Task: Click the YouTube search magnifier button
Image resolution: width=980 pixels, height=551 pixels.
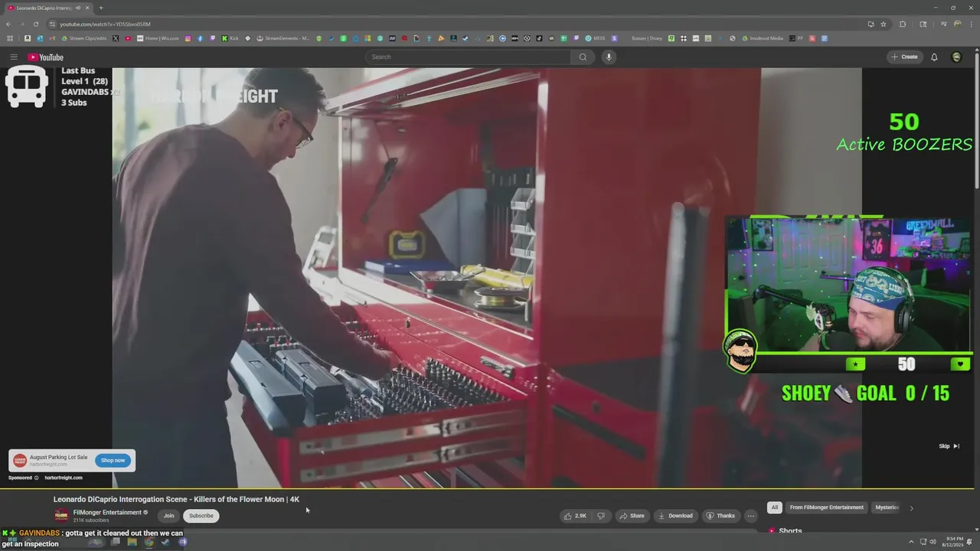Action: [583, 57]
